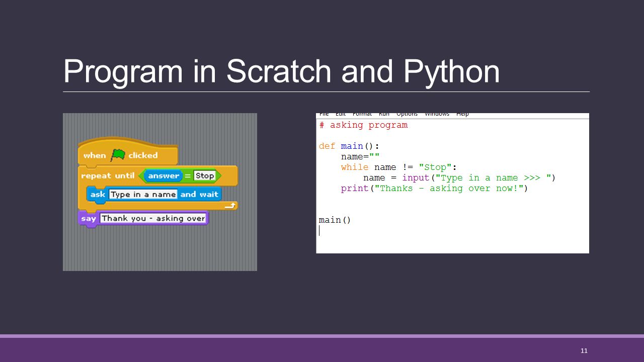Click the 'Thank you - asking over' say field
Viewport: 644px width, 362px height.
[x=153, y=218]
